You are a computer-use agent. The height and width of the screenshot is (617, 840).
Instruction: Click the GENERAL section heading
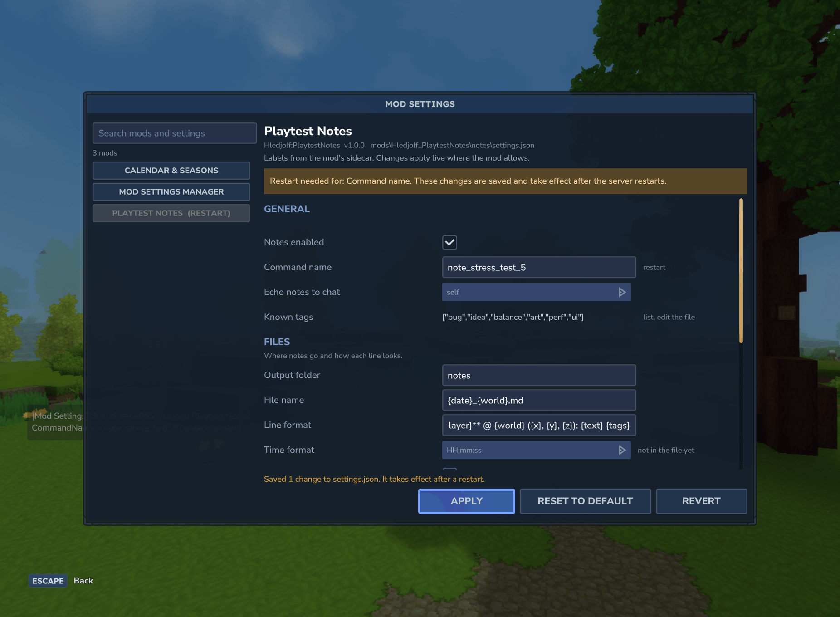click(x=287, y=209)
